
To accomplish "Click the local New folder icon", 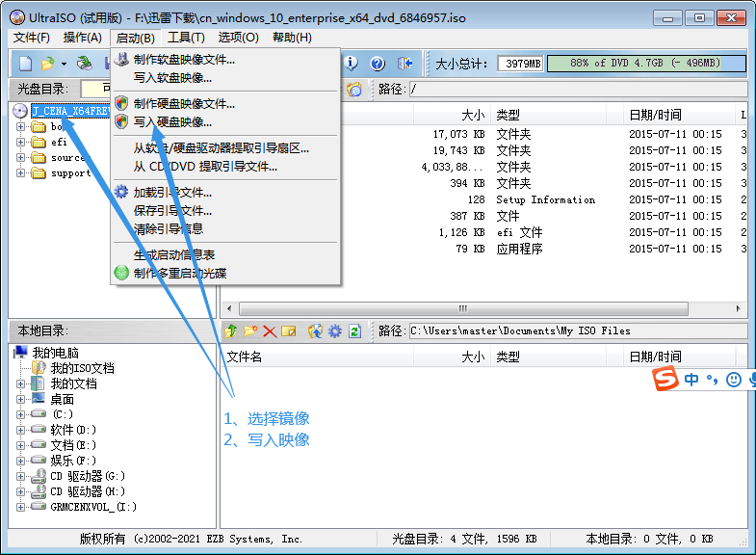I will [x=250, y=331].
